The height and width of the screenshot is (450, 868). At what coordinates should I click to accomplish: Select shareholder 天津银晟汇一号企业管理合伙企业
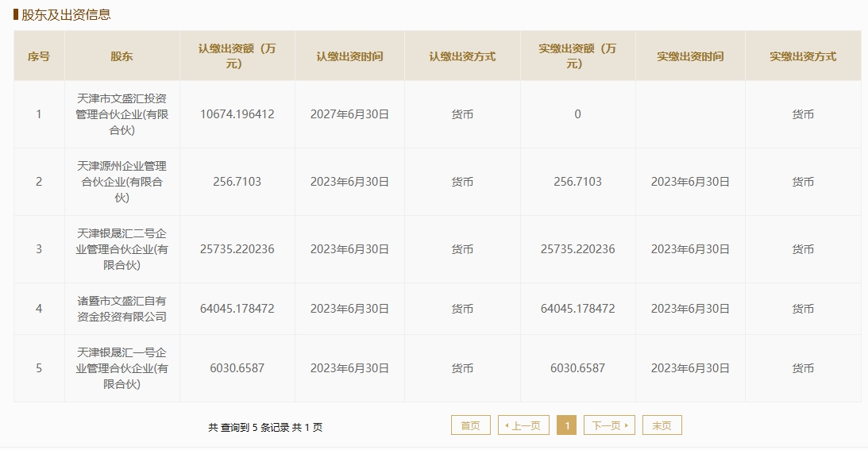[122, 368]
